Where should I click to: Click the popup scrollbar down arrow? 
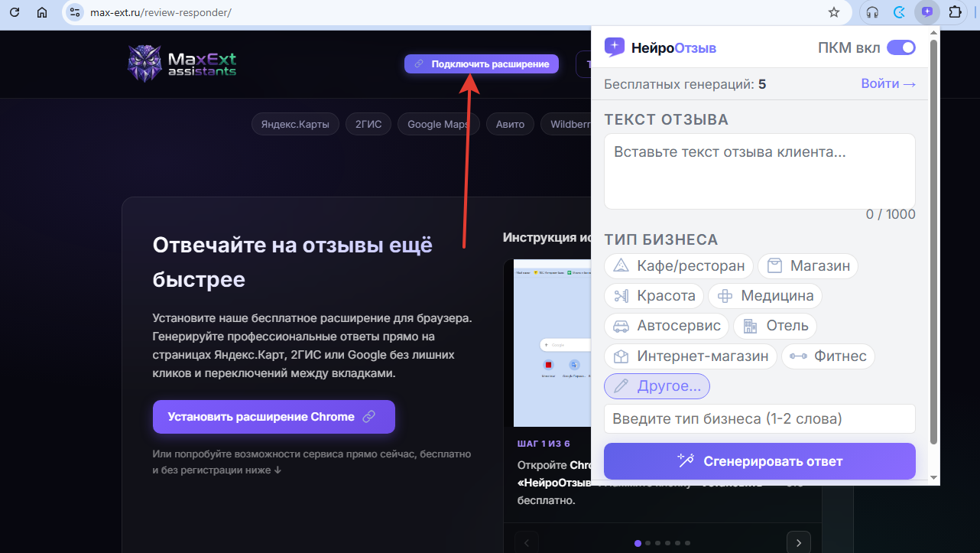coord(933,477)
